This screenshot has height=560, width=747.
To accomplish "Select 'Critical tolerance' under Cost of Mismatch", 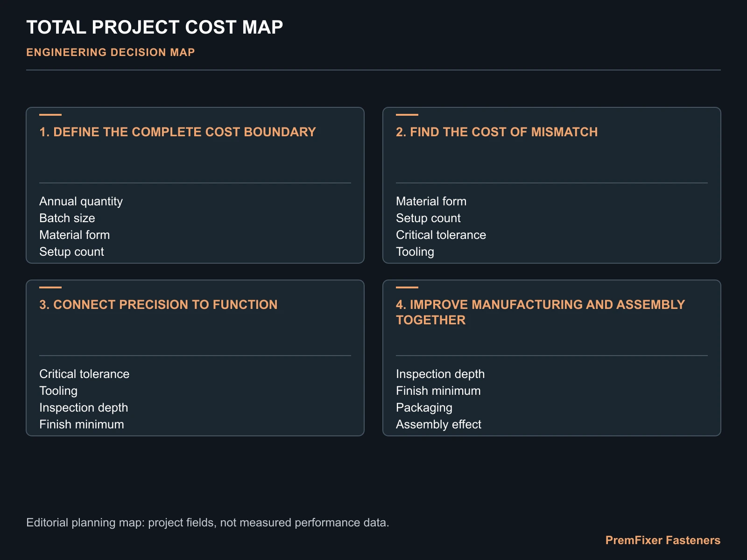I will pyautogui.click(x=441, y=235).
